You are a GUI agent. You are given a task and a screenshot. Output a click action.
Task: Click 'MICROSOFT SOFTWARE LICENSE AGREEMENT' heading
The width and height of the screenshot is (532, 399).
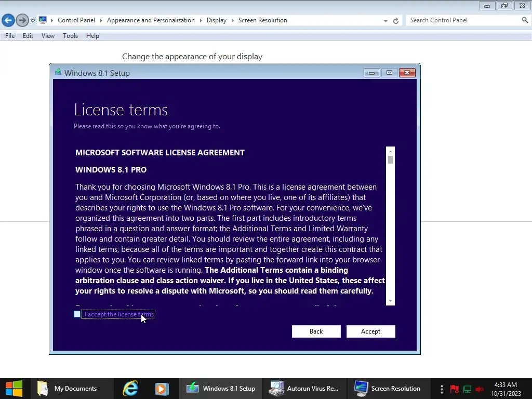[x=160, y=152]
